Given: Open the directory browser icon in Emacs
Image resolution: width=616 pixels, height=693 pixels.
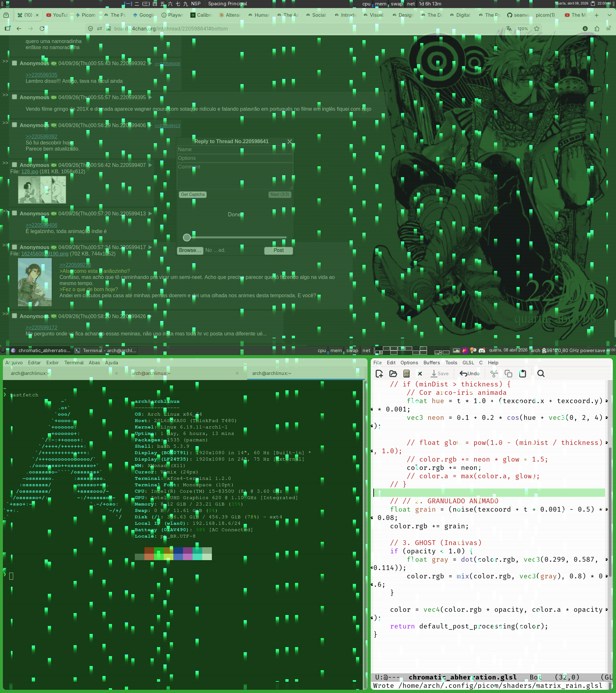Looking at the screenshot, I should coord(406,374).
